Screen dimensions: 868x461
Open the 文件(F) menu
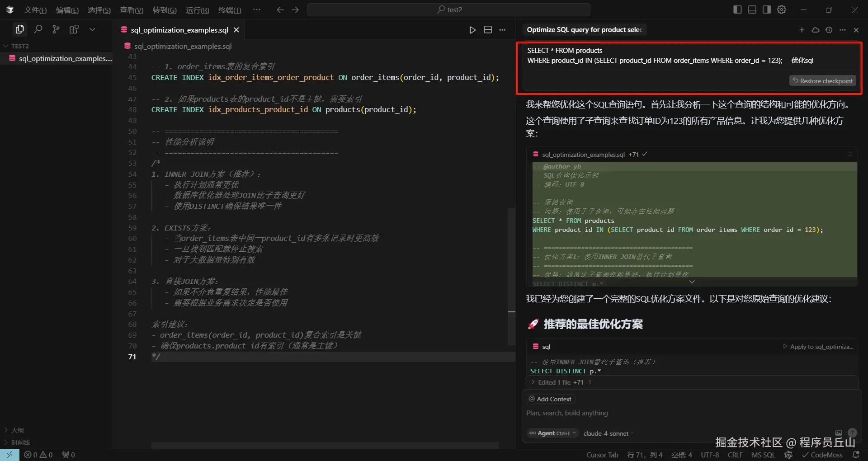point(35,10)
